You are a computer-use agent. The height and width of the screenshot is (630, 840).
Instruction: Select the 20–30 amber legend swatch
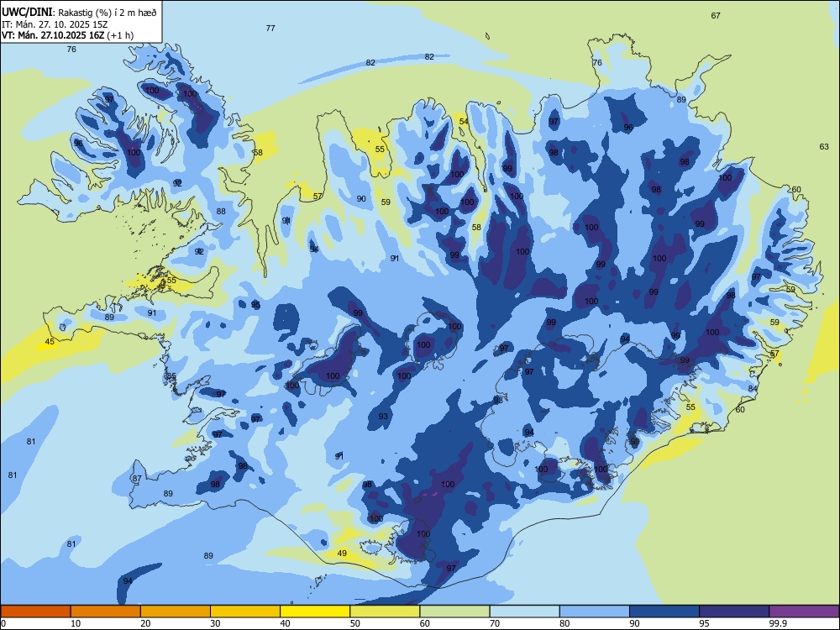pyautogui.click(x=176, y=612)
